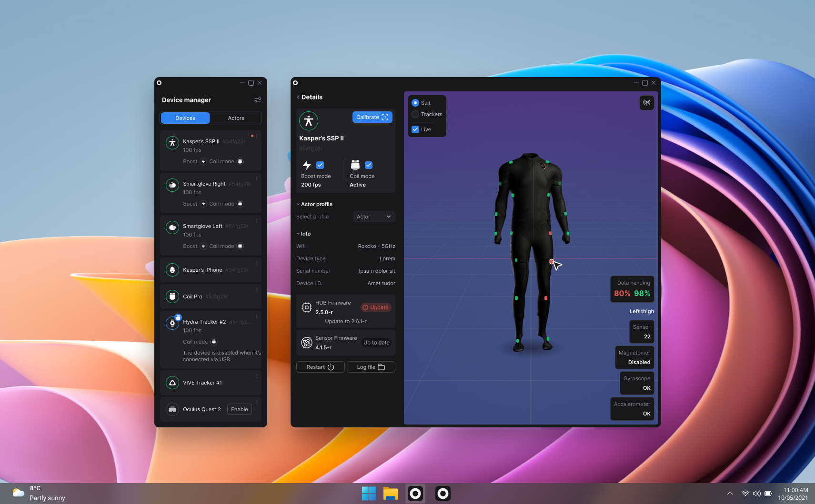Restart the device
Viewport: 815px width, 504px height.
point(320,367)
